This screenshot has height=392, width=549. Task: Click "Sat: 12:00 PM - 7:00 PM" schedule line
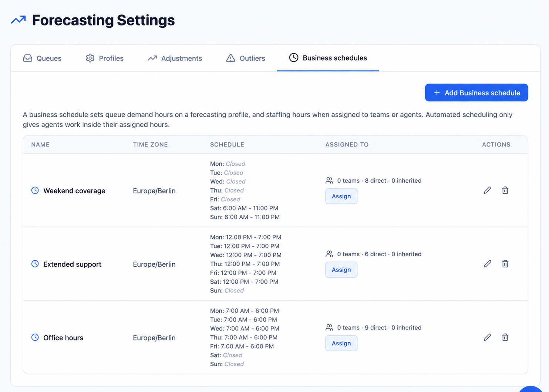[244, 282]
